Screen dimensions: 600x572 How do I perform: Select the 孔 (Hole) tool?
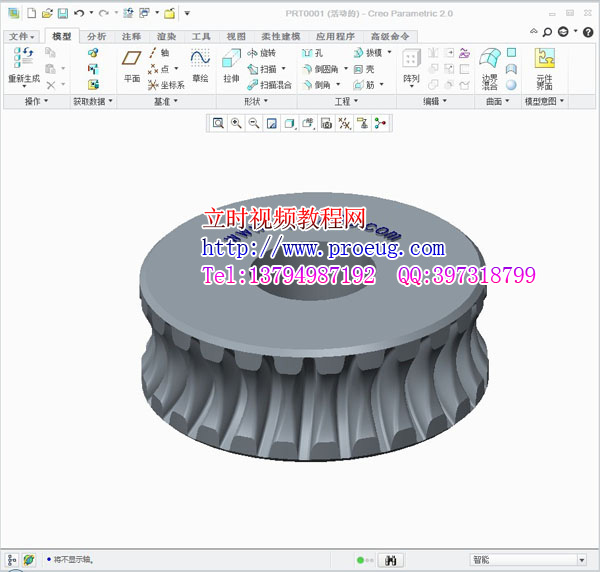[312, 53]
